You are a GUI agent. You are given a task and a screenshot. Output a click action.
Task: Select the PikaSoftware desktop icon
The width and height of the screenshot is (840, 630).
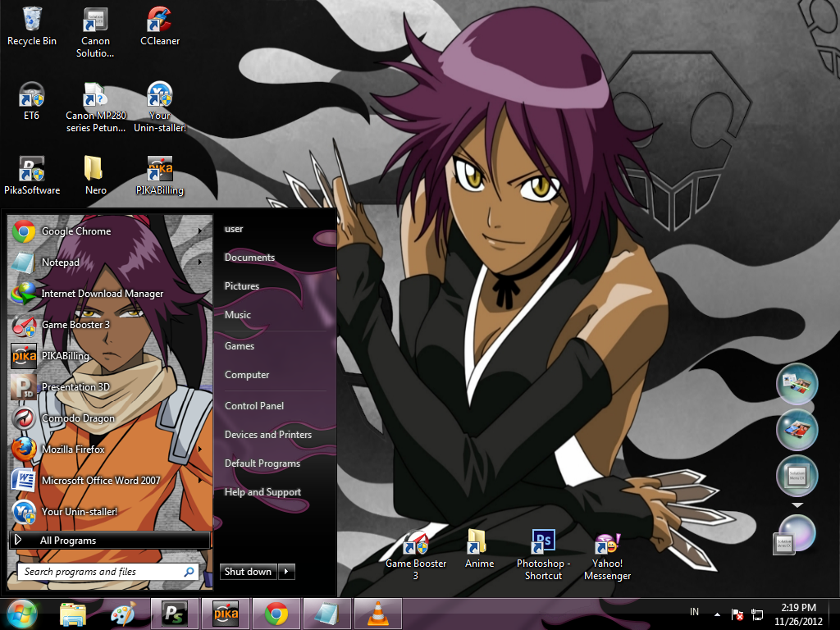tap(32, 176)
